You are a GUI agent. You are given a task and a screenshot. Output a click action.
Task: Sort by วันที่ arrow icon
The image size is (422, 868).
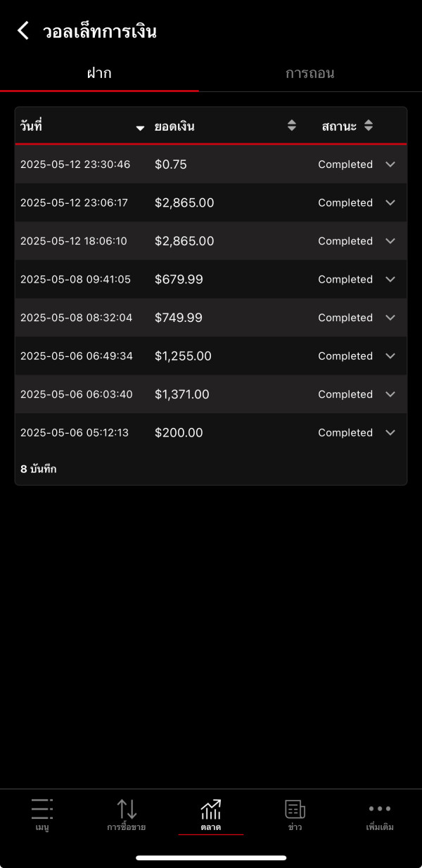click(140, 127)
